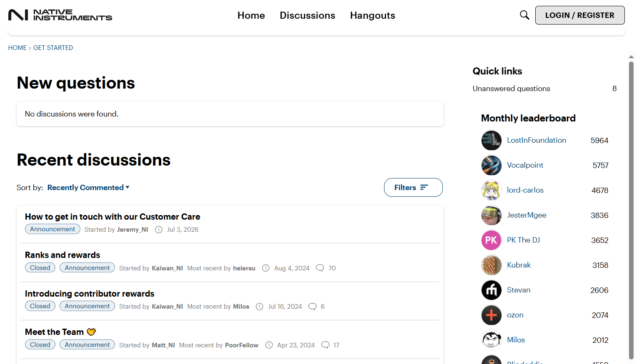Open Unanswered questions quick link
Screen dimensions: 644x364
click(x=512, y=89)
